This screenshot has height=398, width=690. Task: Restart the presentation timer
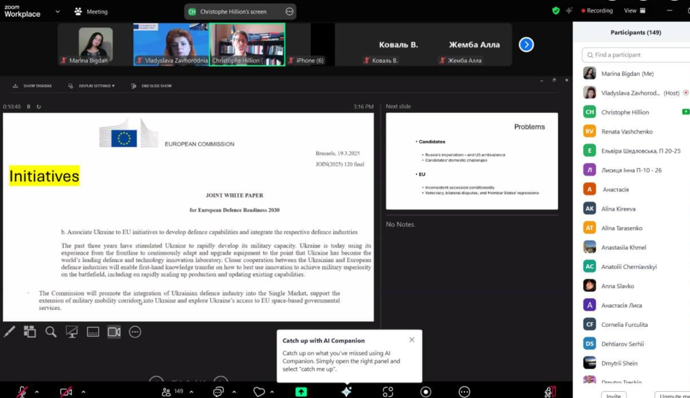tap(39, 107)
